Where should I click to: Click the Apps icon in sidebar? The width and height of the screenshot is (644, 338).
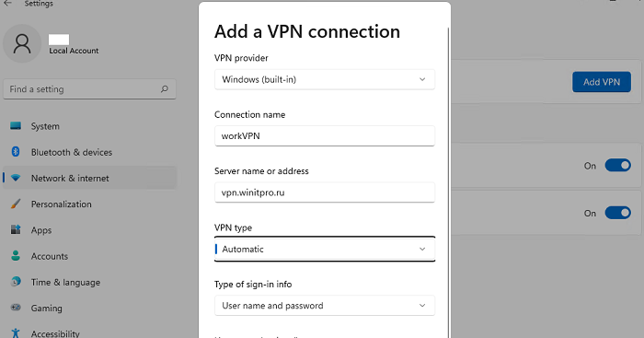[16, 229]
